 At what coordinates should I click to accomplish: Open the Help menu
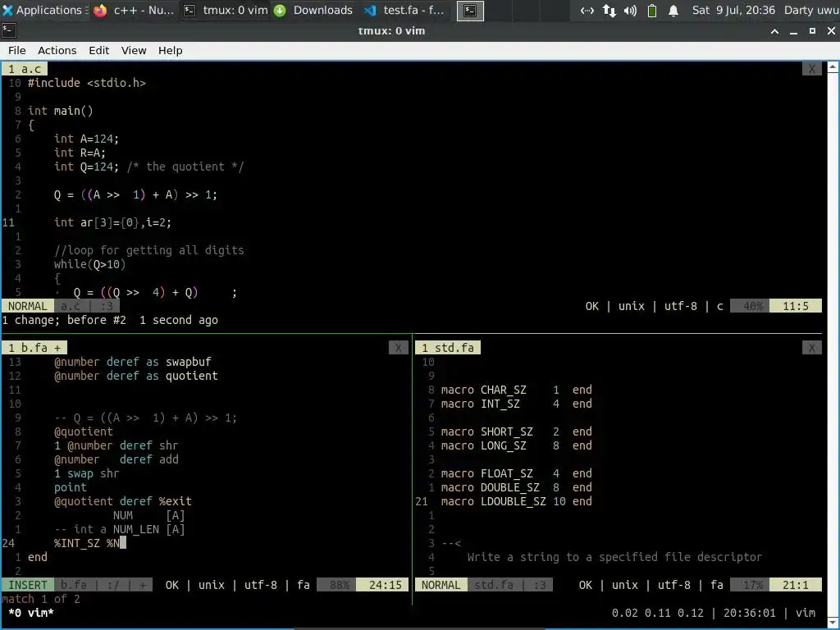coord(170,50)
